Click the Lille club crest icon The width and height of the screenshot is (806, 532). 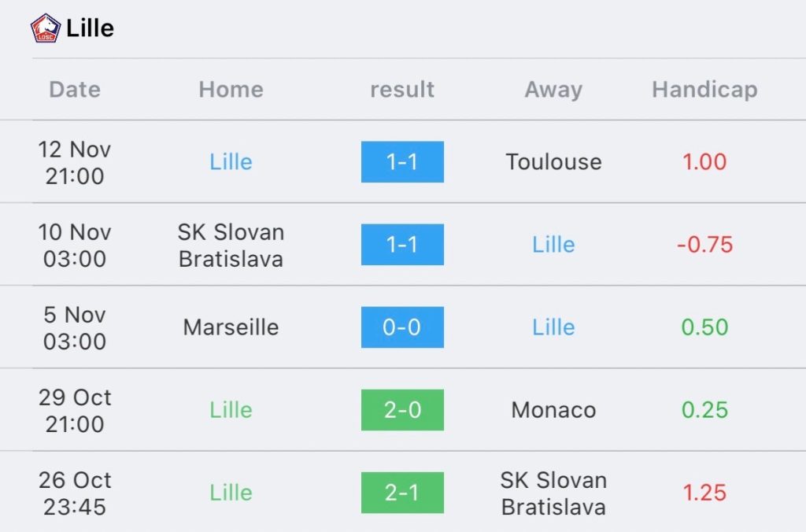(45, 28)
